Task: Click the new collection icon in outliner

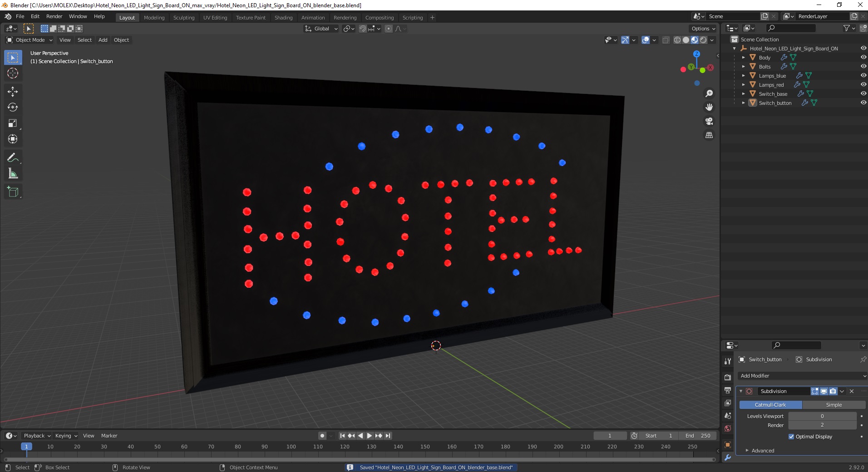Action: 863,28
